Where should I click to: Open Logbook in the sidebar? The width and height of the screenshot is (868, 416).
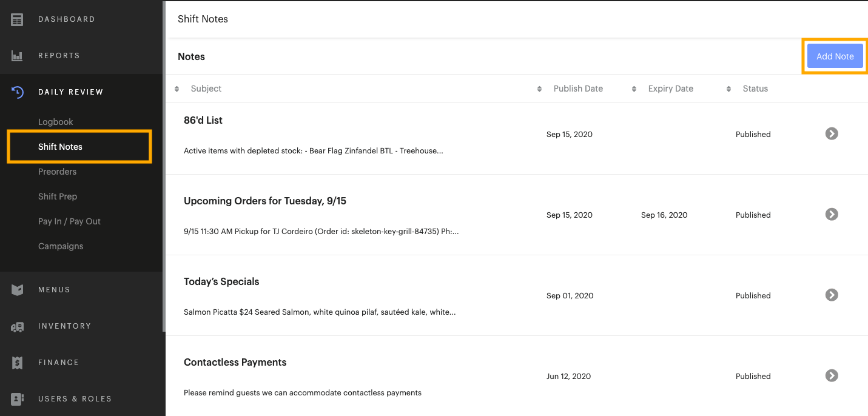click(56, 122)
